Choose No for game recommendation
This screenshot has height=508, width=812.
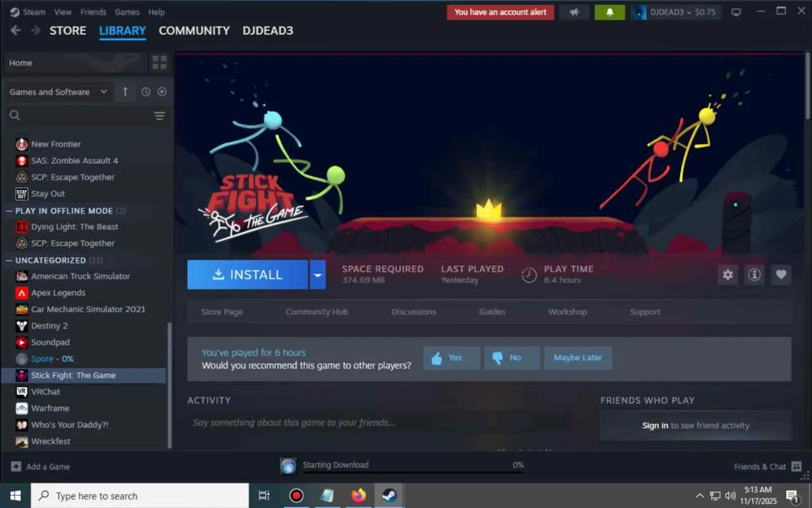[512, 358]
